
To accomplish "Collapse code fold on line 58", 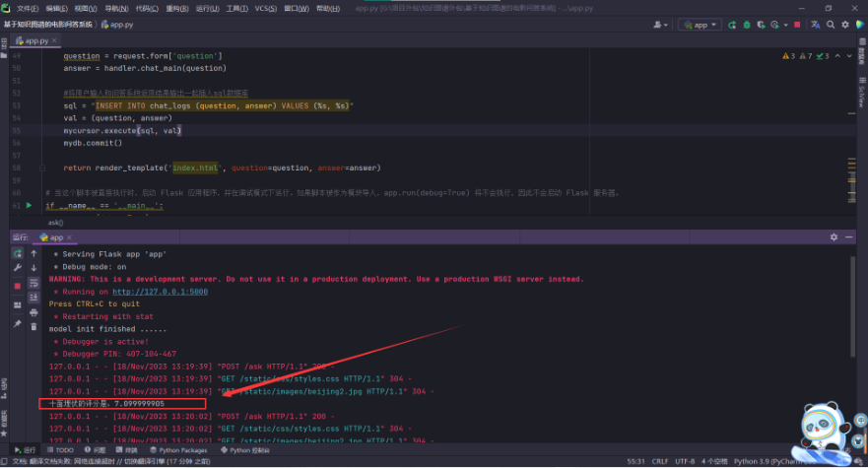I will coord(42,167).
